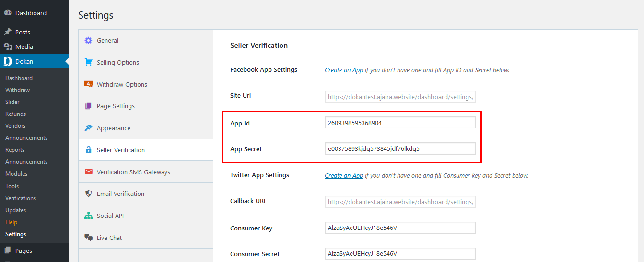Click the Dokan logo icon
This screenshot has width=644, height=262.
(8, 61)
